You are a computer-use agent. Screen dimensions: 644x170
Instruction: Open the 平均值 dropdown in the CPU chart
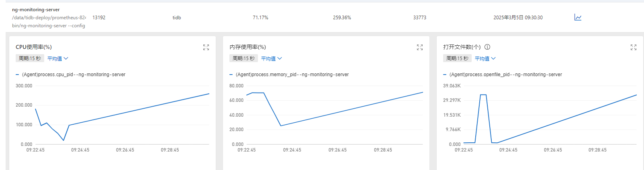[x=58, y=59]
